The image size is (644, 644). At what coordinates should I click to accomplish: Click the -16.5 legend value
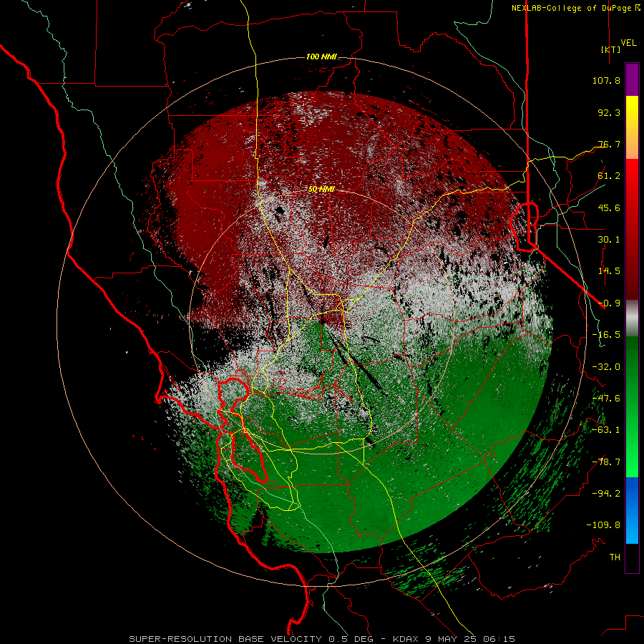[x=606, y=335]
